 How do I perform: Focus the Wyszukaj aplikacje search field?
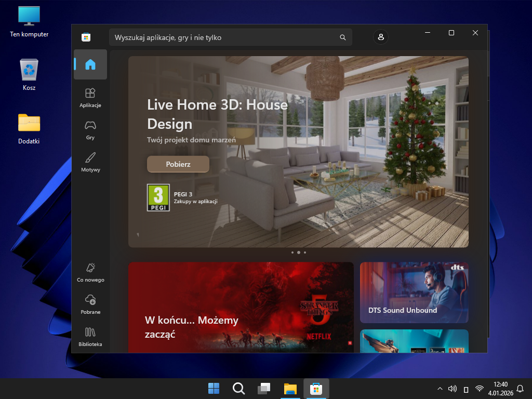[223, 37]
